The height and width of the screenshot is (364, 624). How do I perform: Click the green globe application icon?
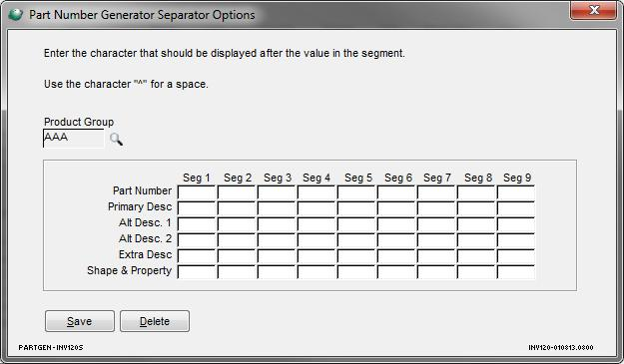pos(15,15)
